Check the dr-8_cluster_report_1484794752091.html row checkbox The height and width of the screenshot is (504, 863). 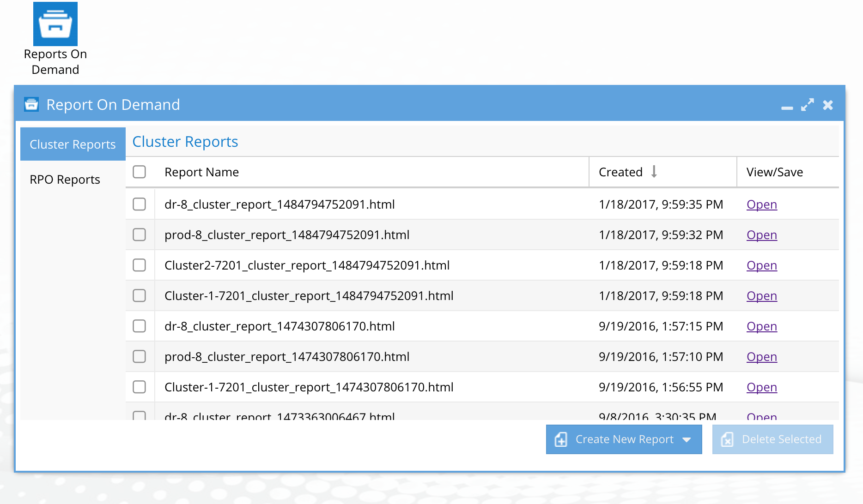click(139, 204)
